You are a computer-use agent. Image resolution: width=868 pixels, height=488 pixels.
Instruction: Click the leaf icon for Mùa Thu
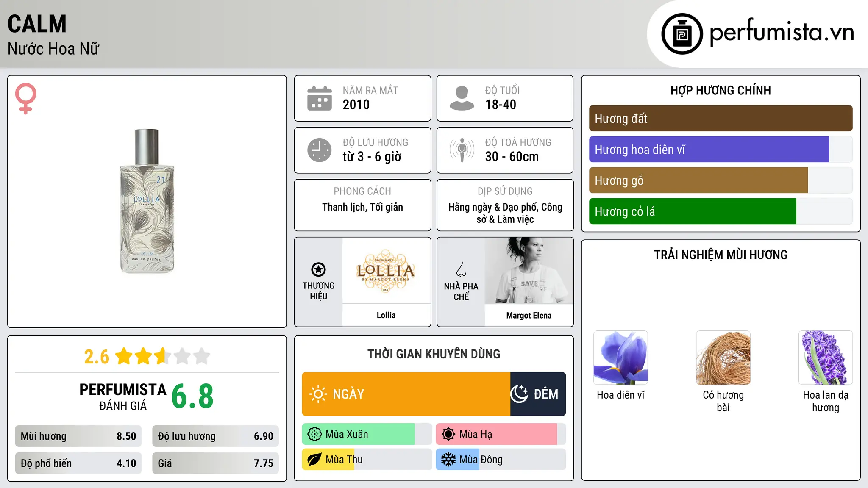coord(314,460)
